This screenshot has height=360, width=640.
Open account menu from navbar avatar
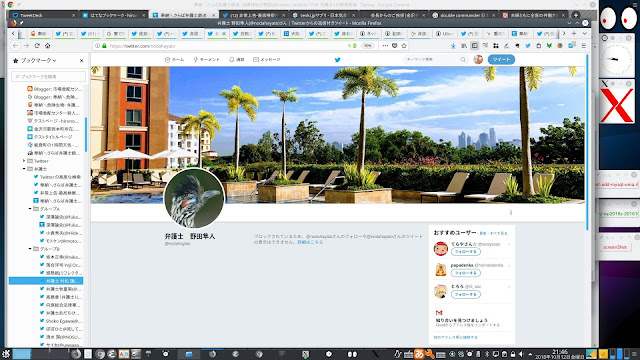[478, 60]
